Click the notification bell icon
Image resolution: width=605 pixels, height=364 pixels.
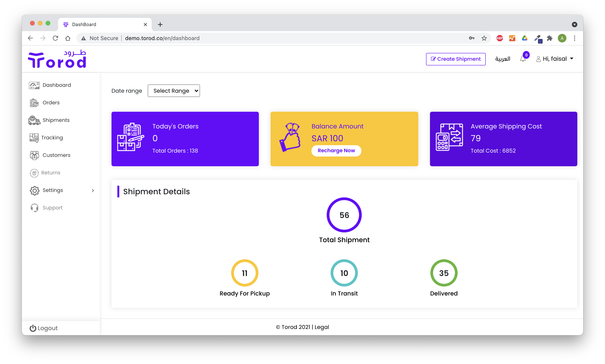(x=523, y=59)
